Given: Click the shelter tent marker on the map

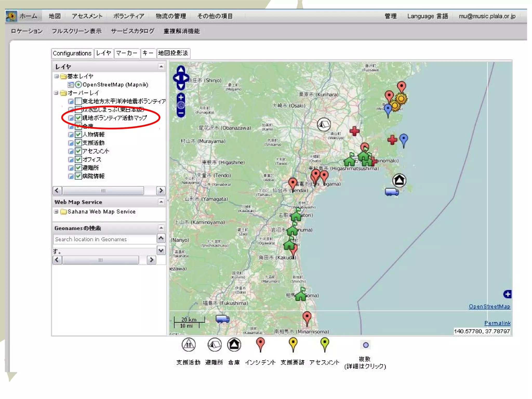Looking at the screenshot, I should [324, 125].
